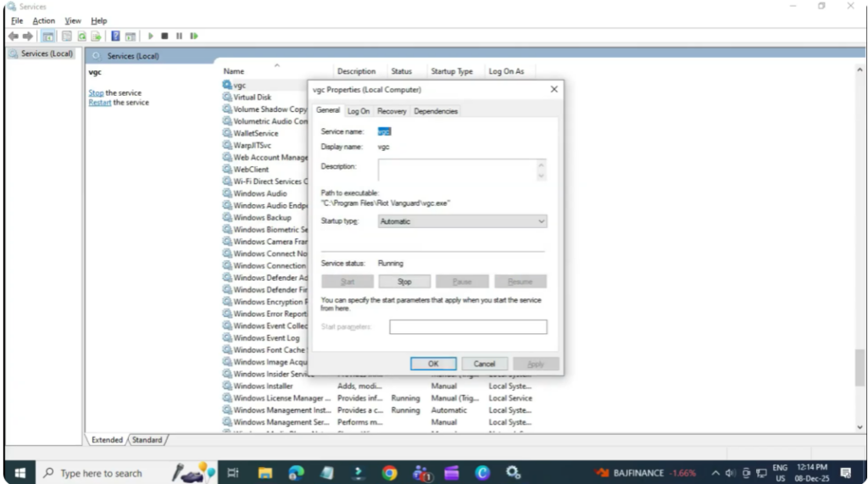Click OK in vgc Properties dialog
The height and width of the screenshot is (484, 868).
click(433, 364)
